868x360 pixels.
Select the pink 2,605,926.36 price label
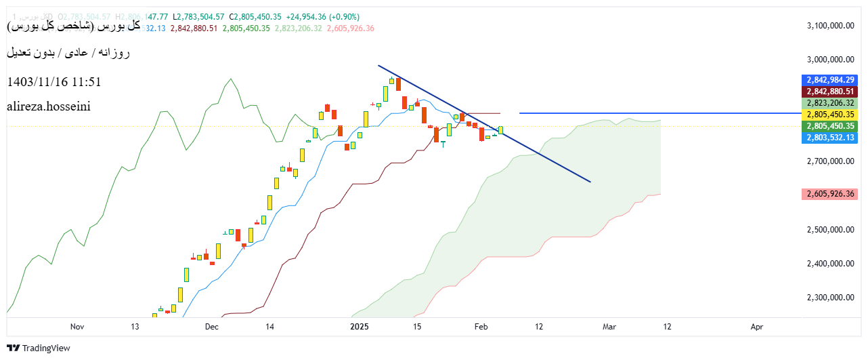point(829,194)
